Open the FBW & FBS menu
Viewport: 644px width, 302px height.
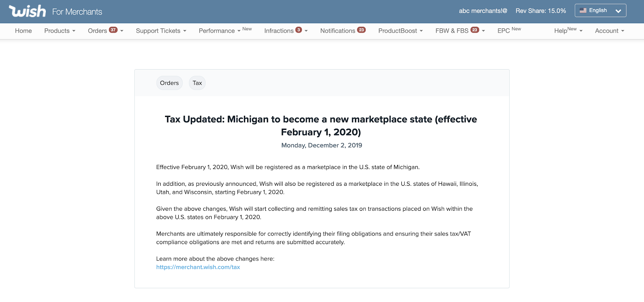click(460, 31)
